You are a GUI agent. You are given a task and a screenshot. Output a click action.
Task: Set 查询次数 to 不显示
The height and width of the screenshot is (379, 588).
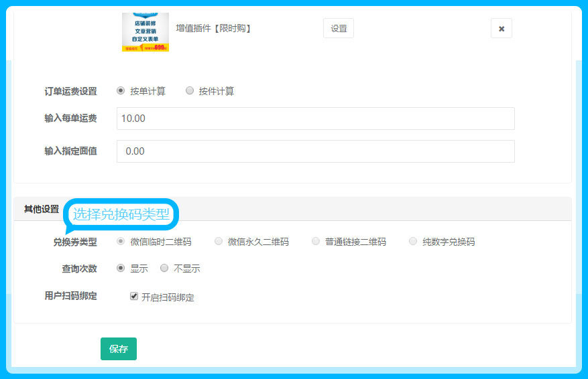coord(164,268)
